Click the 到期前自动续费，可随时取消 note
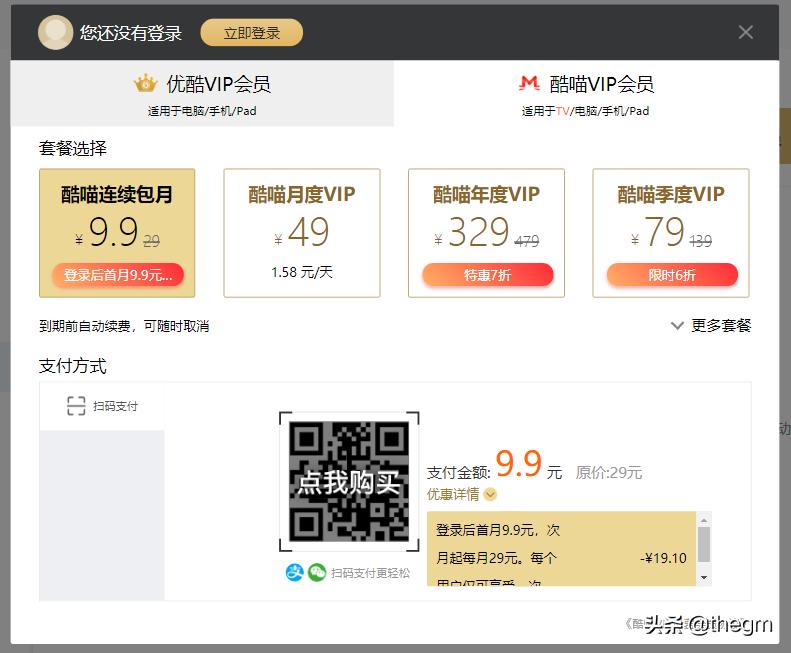 tap(124, 326)
